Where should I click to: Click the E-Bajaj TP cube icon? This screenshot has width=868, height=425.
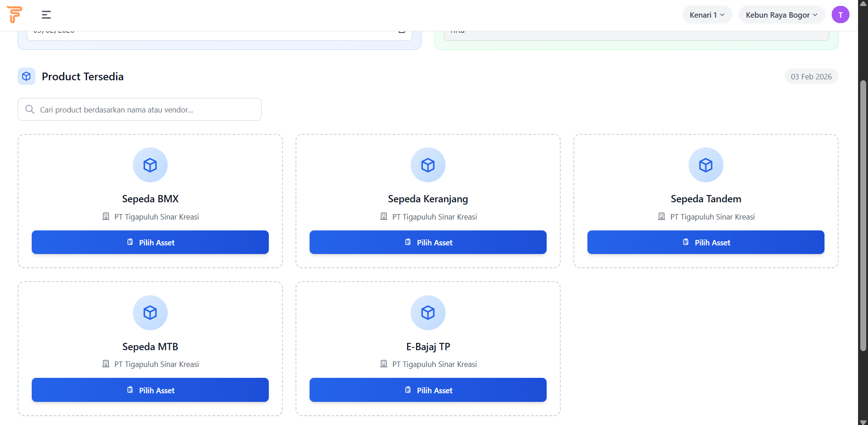point(428,313)
